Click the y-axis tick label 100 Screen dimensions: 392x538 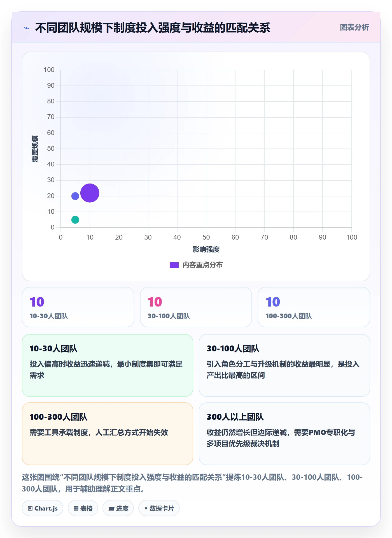click(49, 70)
